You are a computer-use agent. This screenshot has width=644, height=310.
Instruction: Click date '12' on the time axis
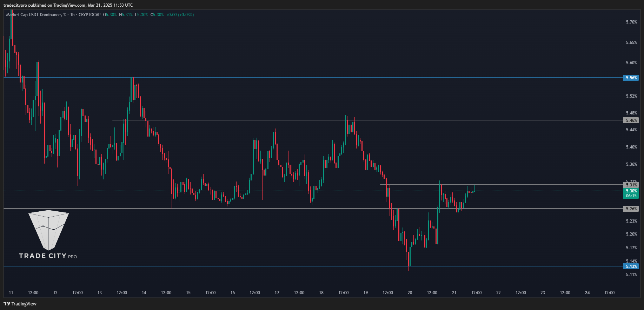(x=55, y=293)
